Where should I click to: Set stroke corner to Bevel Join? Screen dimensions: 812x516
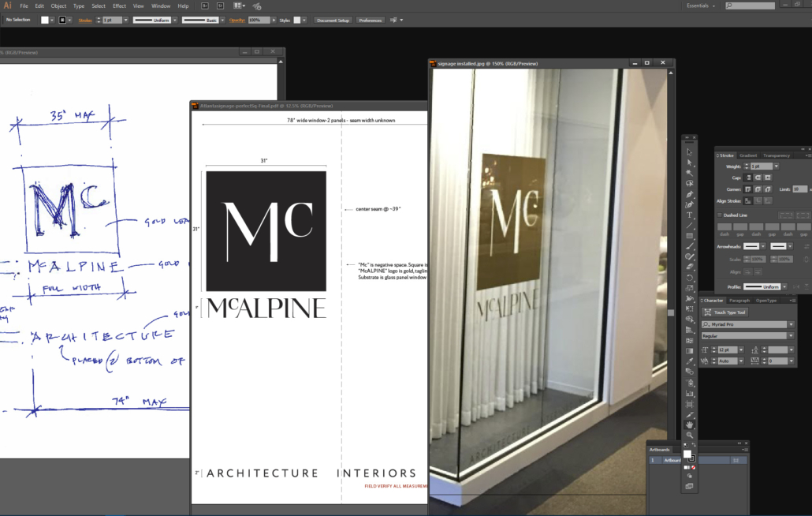pyautogui.click(x=768, y=189)
